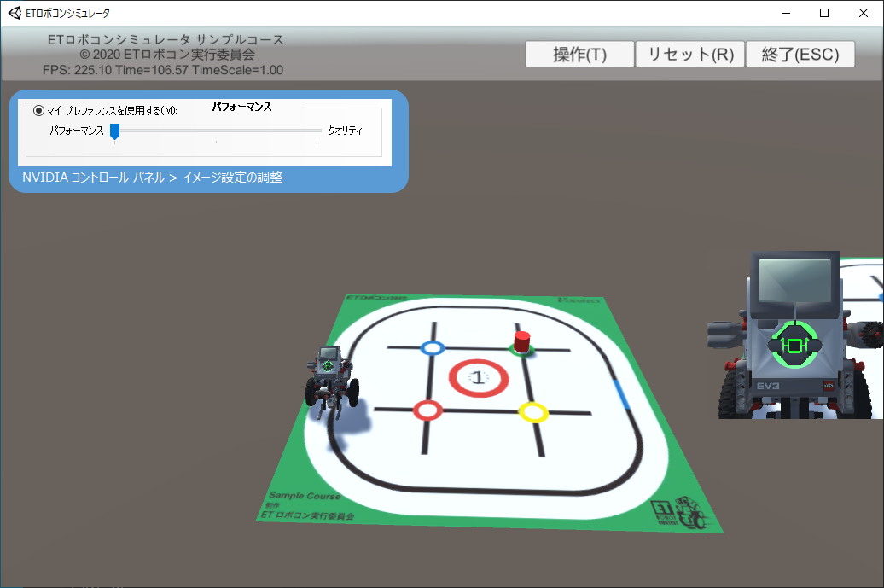
Task: Click the blue circle on the course grid
Action: 433,348
